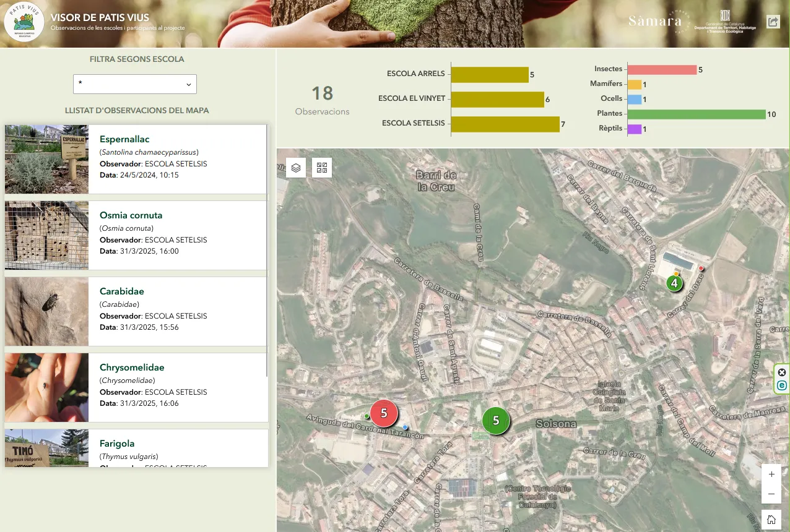
Task: Click the Insectes category label
Action: coord(608,69)
